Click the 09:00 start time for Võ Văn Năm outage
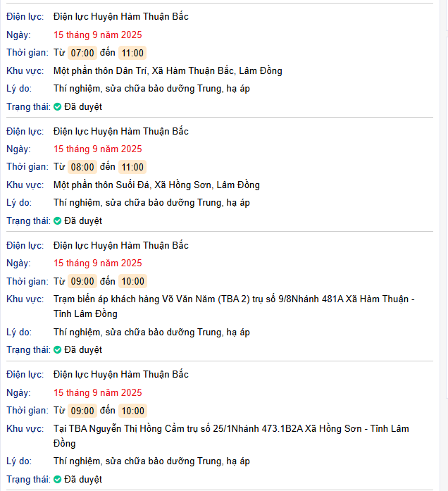Image resolution: width=448 pixels, height=491 pixels. (x=82, y=281)
